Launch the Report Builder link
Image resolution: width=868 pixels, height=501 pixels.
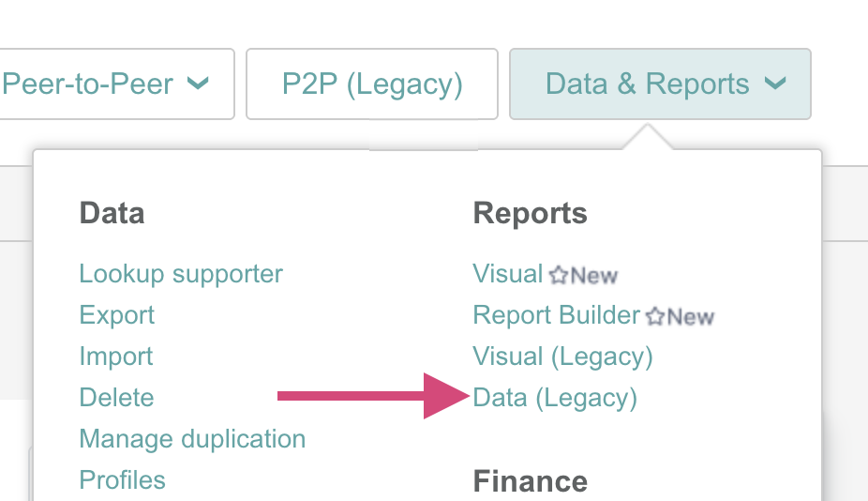point(556,315)
